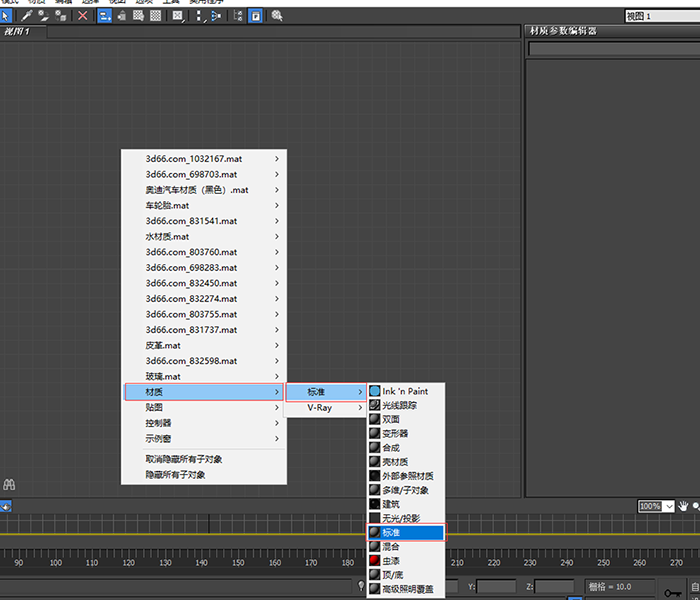This screenshot has height=600, width=700.
Task: Expand 皮革.mat submenu
Action: click(x=204, y=345)
